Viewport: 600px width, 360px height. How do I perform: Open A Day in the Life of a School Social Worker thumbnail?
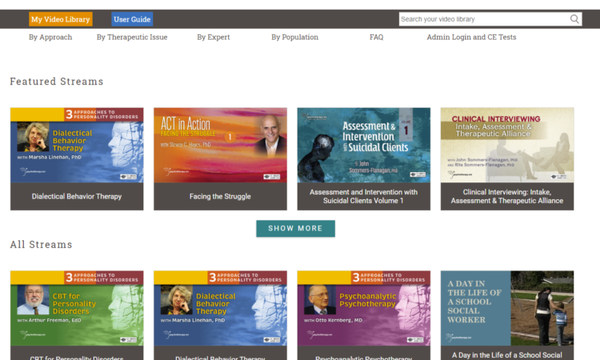pyautogui.click(x=507, y=308)
